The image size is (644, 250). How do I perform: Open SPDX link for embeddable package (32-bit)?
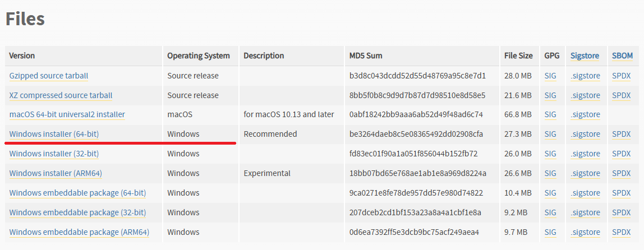point(622,212)
